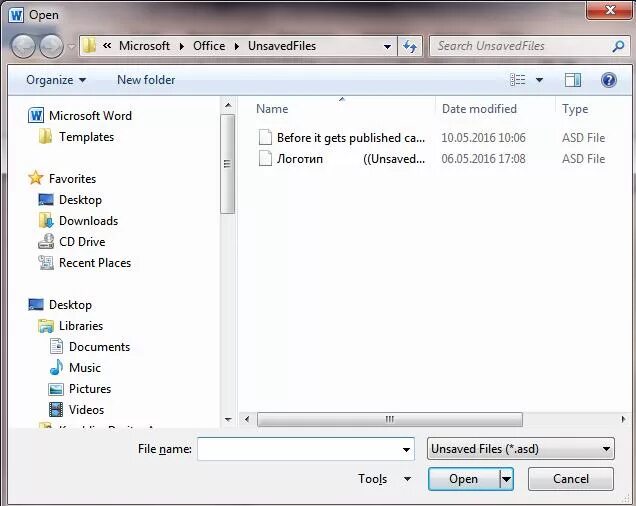
Task: Expand the arrow after Office breadcrumb
Action: click(x=236, y=46)
